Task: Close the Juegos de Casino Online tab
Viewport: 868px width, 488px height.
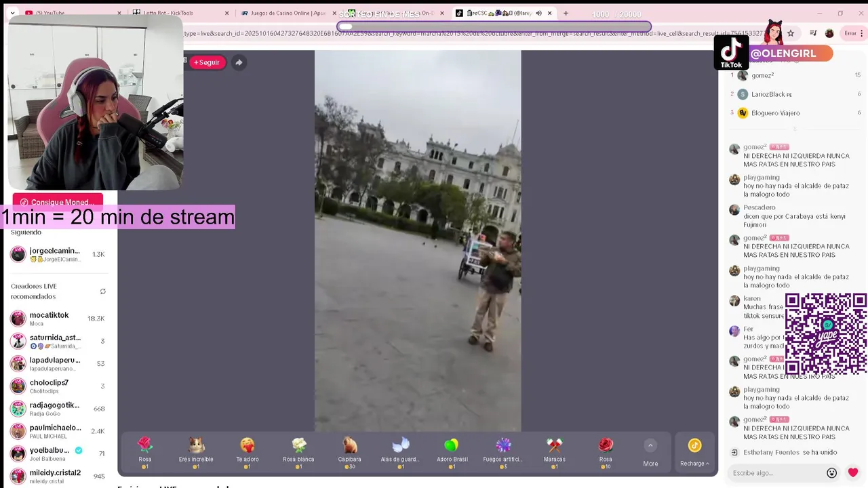Action: click(x=334, y=13)
